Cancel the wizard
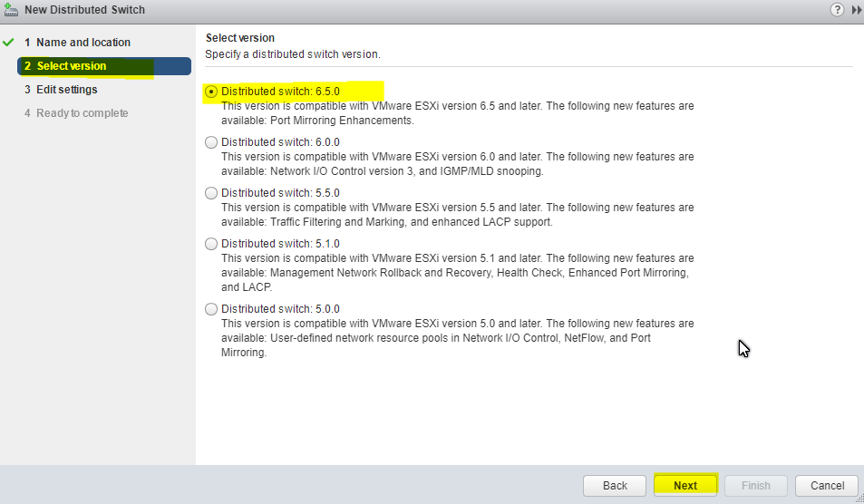This screenshot has width=864, height=504. pos(827,485)
